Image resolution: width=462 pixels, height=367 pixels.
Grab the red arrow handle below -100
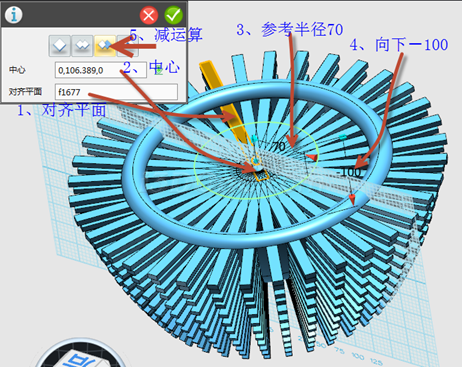pos(352,199)
